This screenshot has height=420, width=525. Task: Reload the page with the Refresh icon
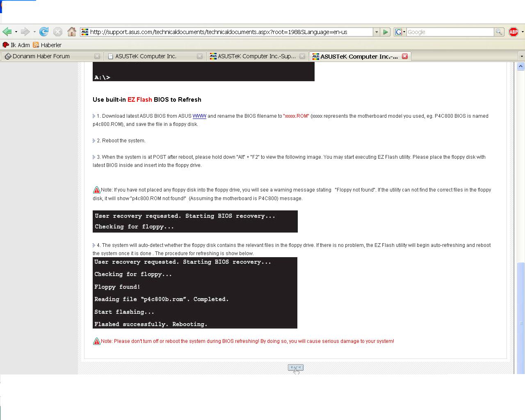tap(44, 32)
